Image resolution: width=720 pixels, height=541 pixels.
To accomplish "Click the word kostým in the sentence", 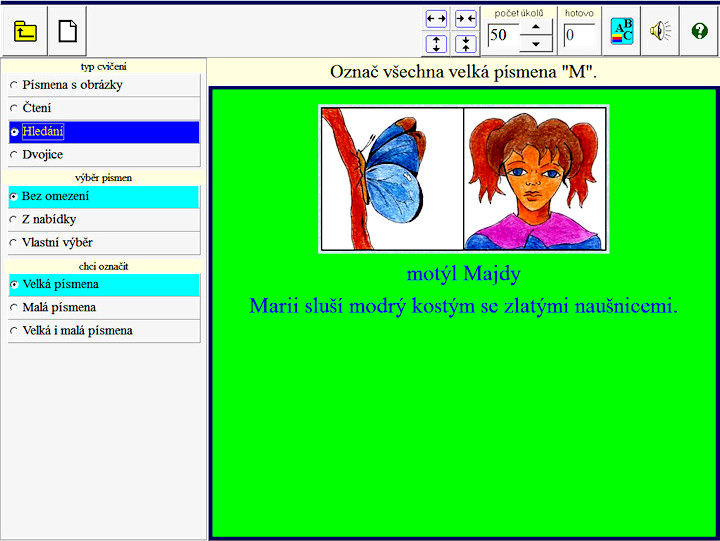I will click(x=443, y=307).
